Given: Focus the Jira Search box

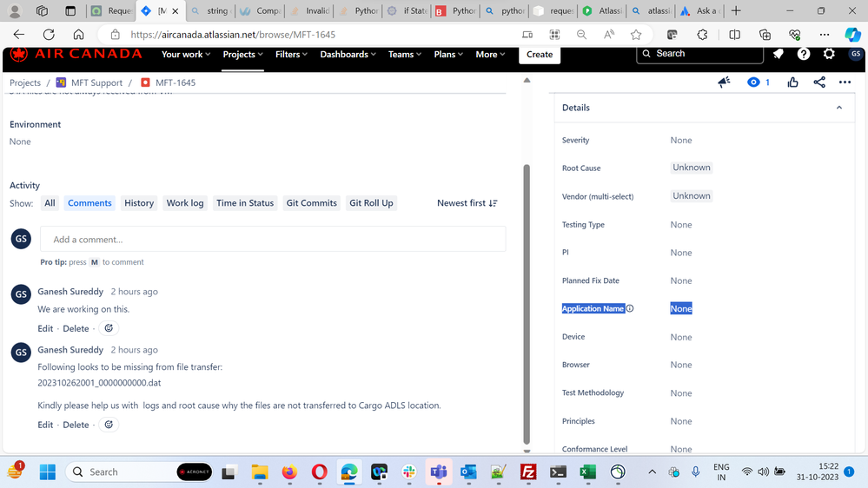Looking at the screenshot, I should (699, 54).
